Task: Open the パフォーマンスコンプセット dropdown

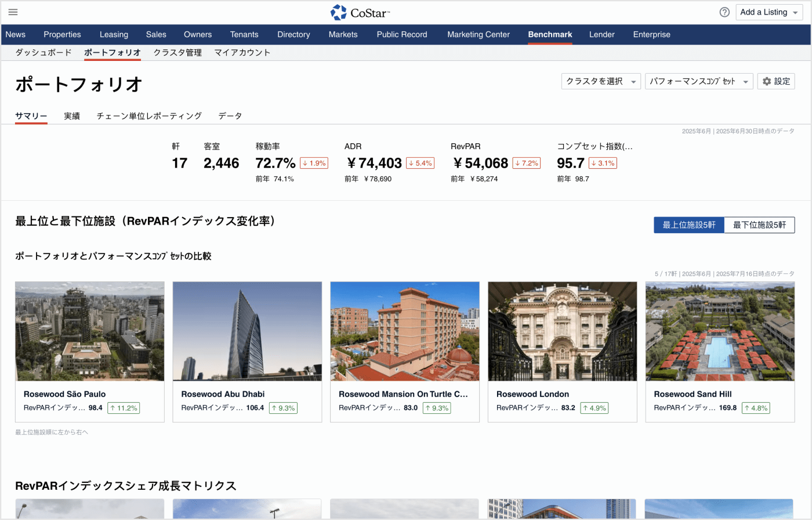Action: click(x=698, y=81)
